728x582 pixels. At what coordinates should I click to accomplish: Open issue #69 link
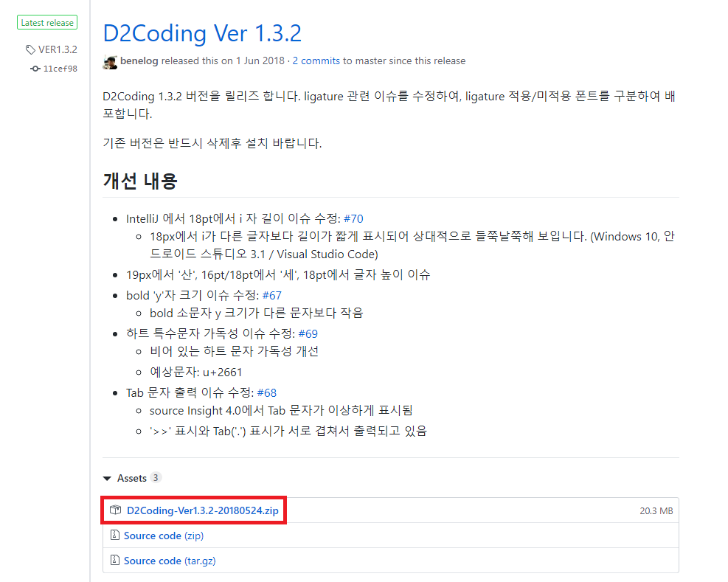(x=308, y=334)
